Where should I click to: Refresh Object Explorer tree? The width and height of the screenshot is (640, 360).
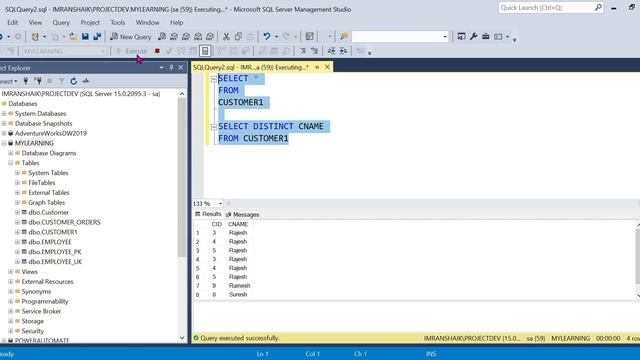point(73,81)
